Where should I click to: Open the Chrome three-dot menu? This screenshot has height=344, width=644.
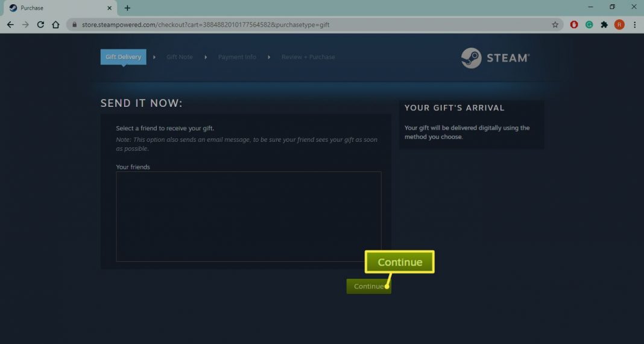(635, 25)
